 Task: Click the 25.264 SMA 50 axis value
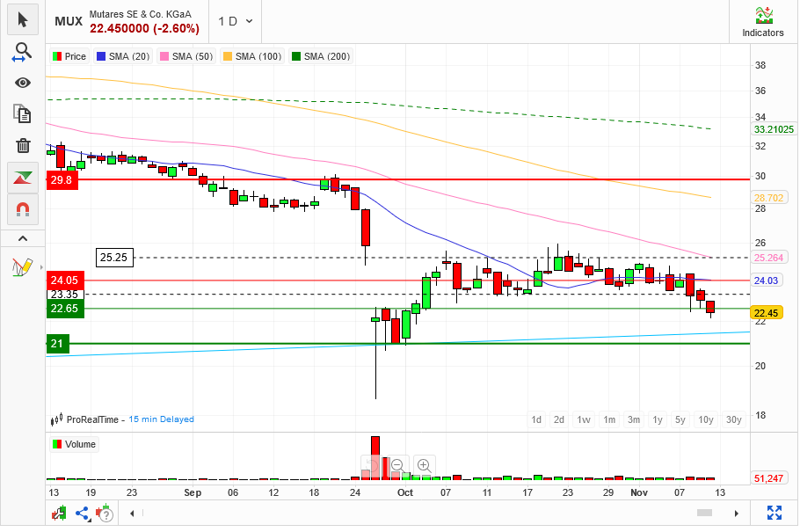point(768,258)
